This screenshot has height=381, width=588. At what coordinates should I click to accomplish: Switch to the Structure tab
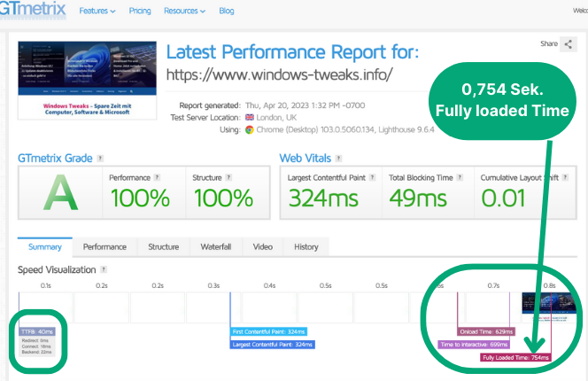(163, 246)
